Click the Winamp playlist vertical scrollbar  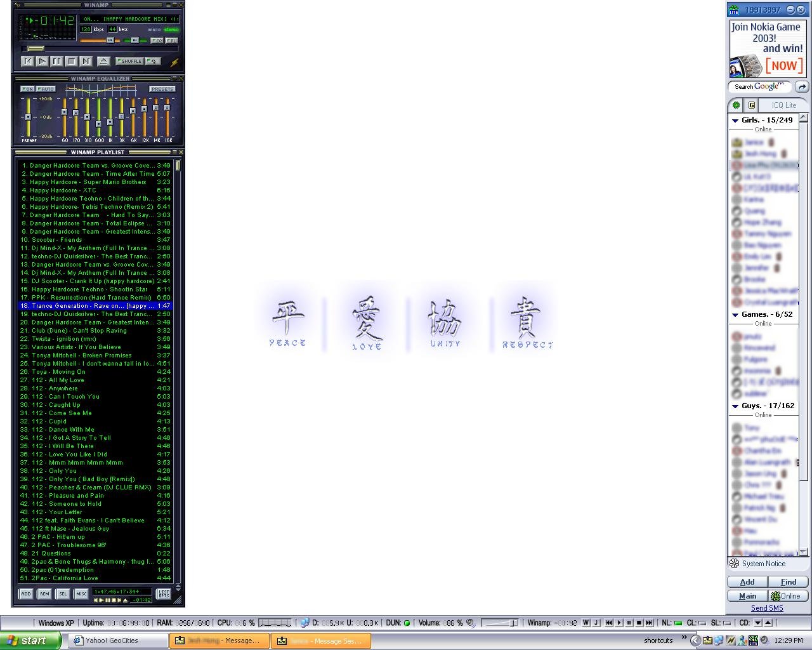178,371
